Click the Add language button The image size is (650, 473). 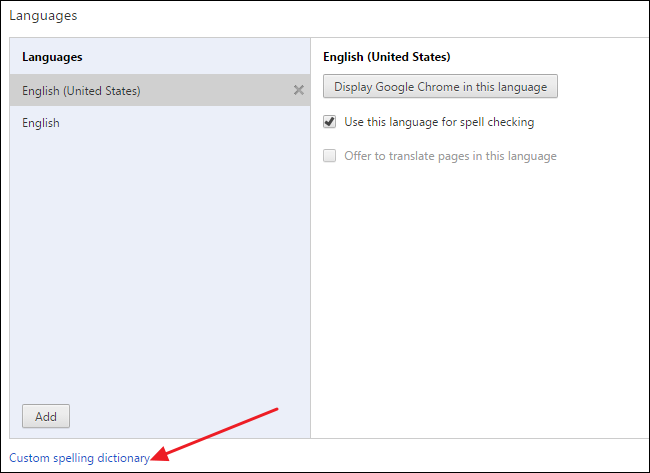(x=46, y=416)
